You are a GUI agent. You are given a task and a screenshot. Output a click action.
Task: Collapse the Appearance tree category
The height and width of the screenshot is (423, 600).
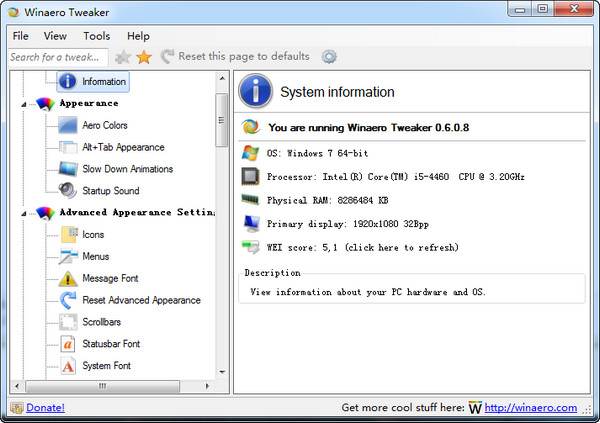point(24,103)
